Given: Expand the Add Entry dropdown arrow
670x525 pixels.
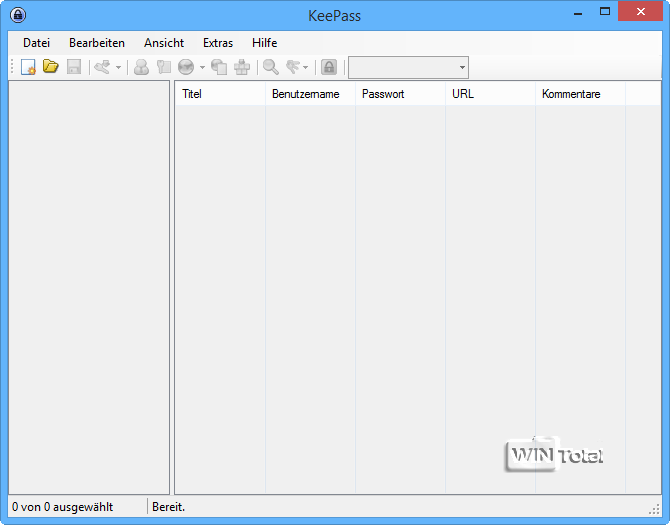Looking at the screenshot, I should click(118, 67).
